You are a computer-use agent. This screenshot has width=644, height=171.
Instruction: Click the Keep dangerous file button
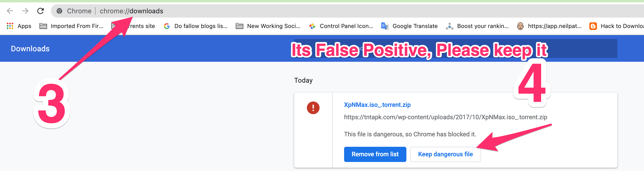[x=445, y=154]
